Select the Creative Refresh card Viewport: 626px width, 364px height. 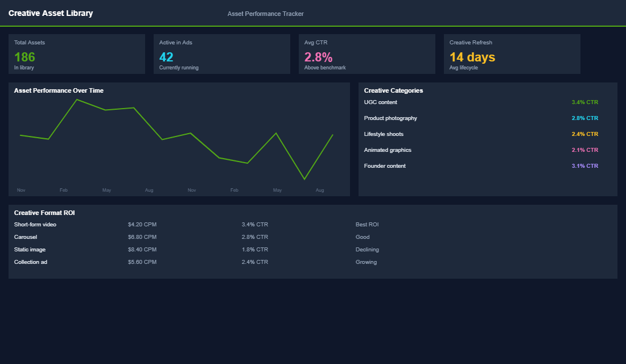point(511,54)
